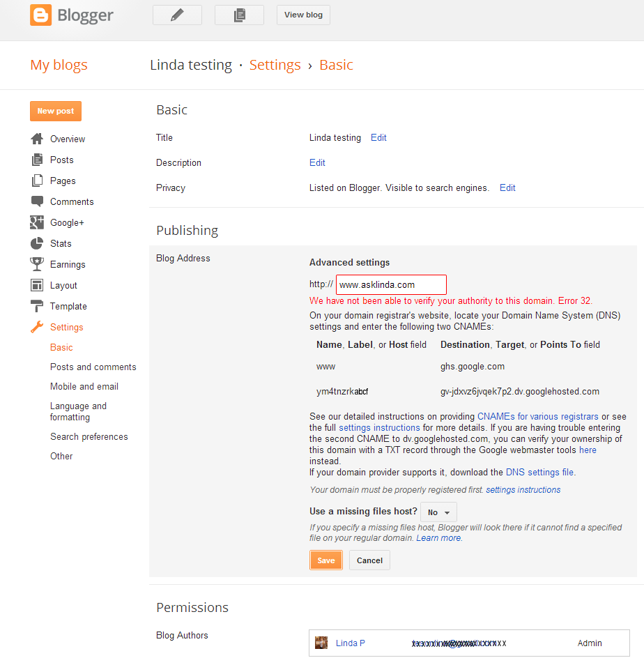Viewport: 644px width, 658px height.
Task: Open the Layout sidebar icon
Action: [37, 285]
